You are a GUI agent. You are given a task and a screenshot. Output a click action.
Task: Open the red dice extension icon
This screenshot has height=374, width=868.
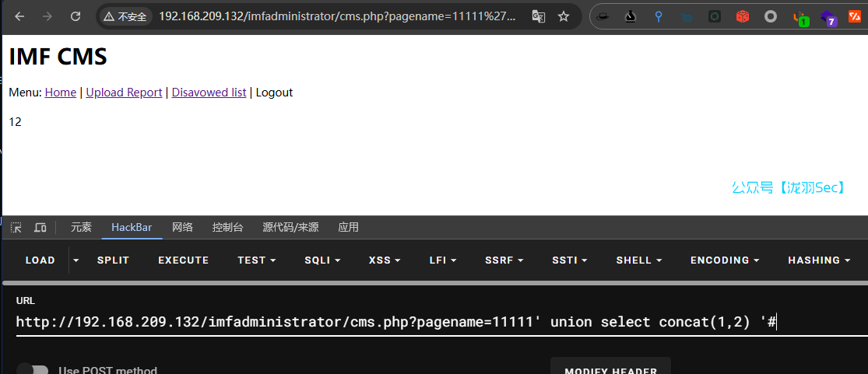[x=743, y=16]
